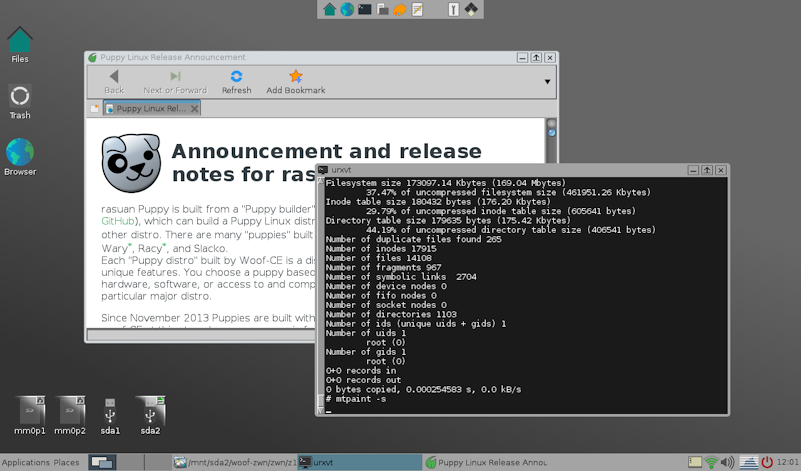Open the mm0p2 drive icon

(x=70, y=416)
